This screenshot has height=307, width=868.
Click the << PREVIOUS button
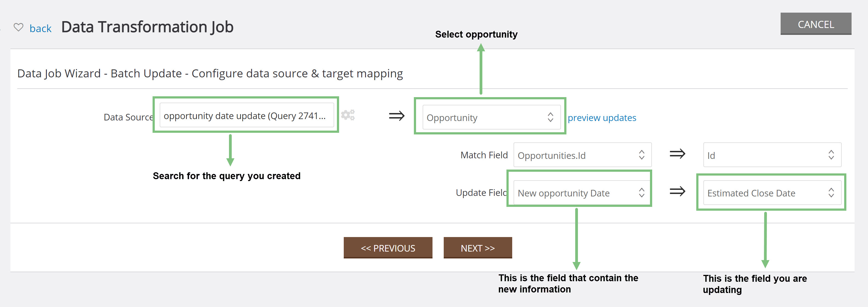click(388, 248)
